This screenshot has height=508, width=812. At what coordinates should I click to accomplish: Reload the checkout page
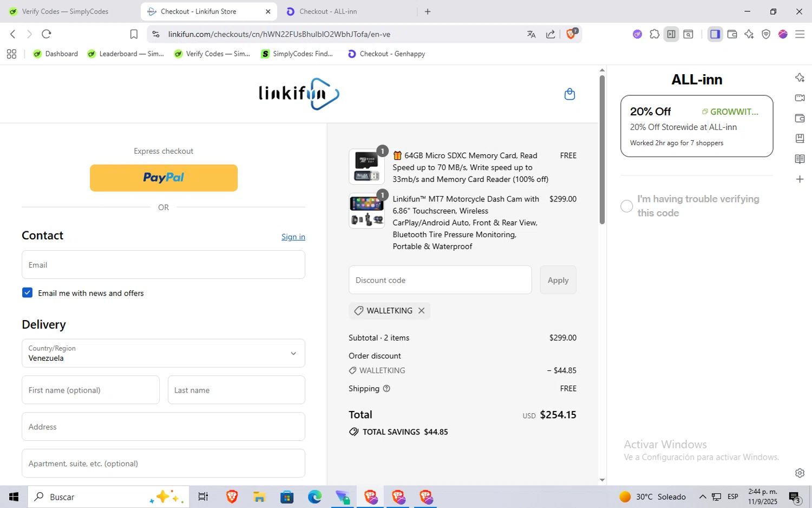pyautogui.click(x=47, y=34)
